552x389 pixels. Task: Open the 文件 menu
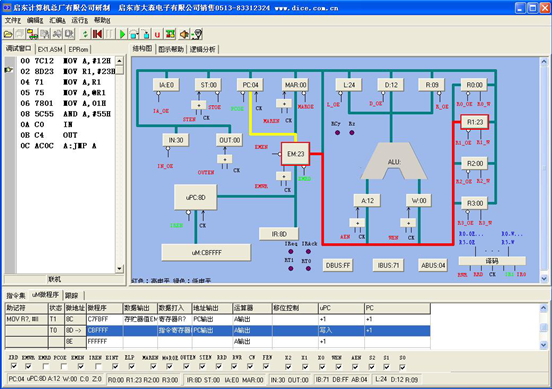click(13, 20)
